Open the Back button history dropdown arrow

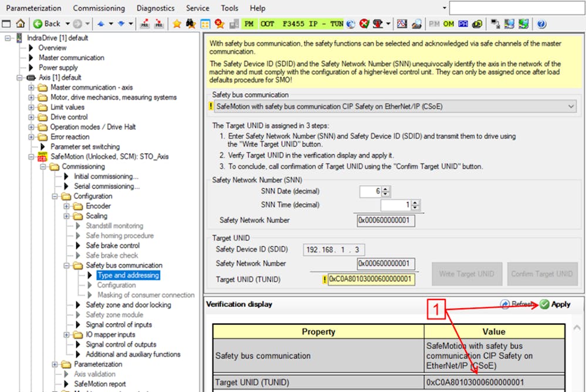click(67, 24)
